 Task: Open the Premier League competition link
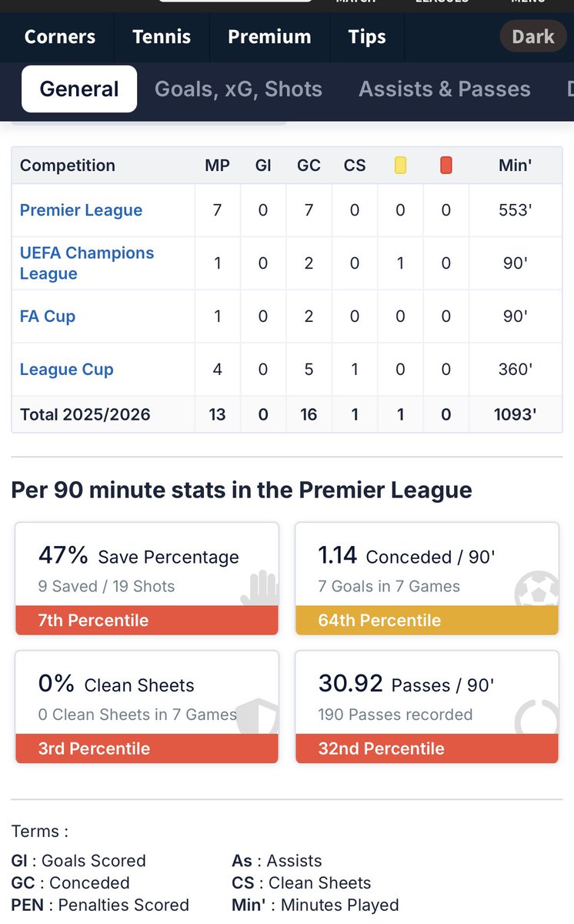tap(81, 210)
